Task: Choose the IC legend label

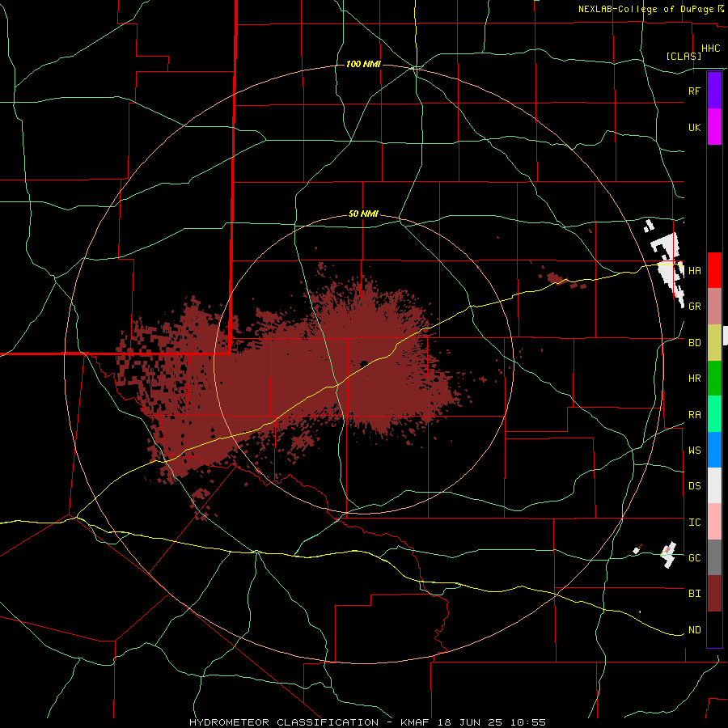Action: (x=694, y=523)
